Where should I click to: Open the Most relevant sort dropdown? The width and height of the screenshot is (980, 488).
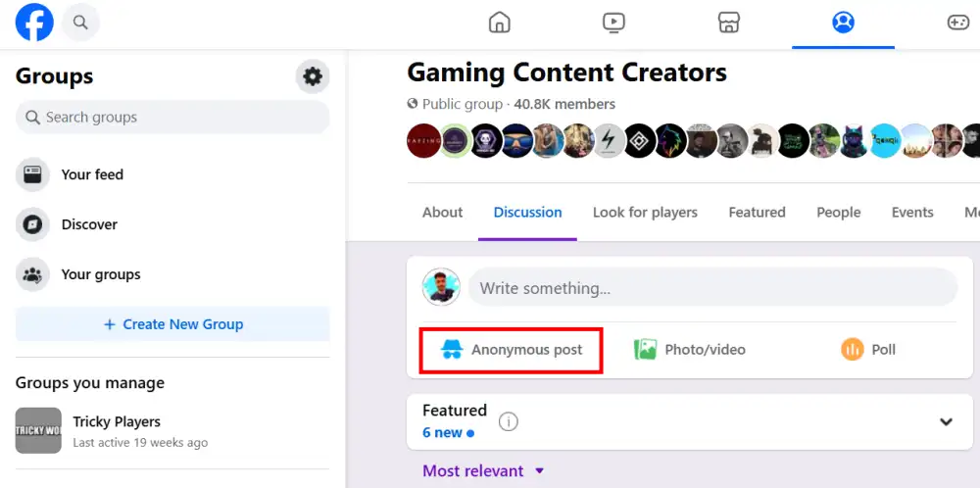pos(483,471)
